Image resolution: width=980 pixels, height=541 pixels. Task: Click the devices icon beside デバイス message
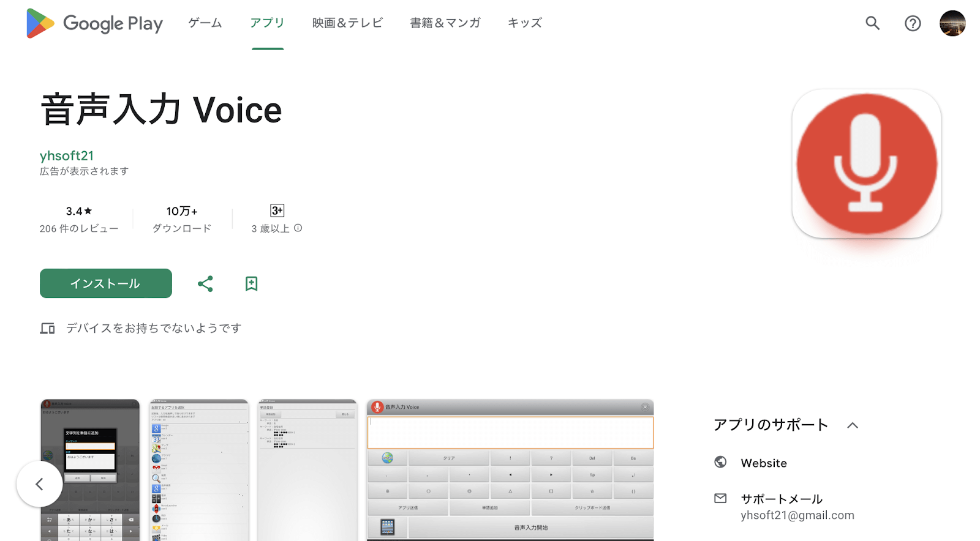pyautogui.click(x=48, y=329)
